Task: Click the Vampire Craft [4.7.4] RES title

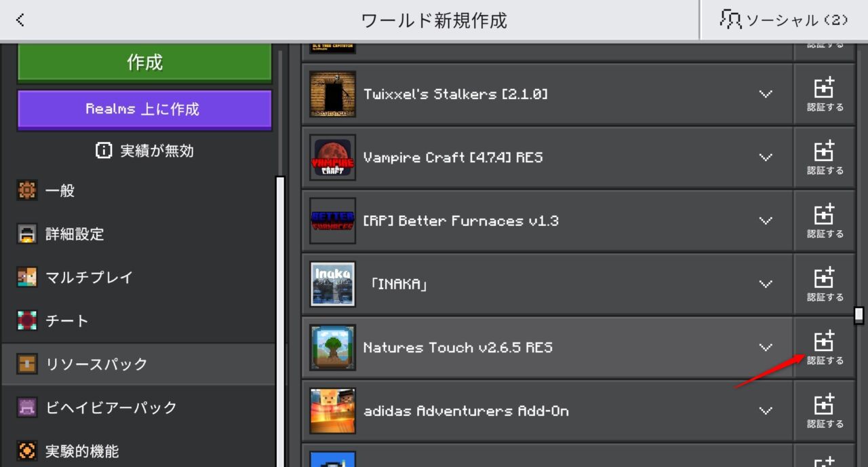Action: tap(453, 157)
